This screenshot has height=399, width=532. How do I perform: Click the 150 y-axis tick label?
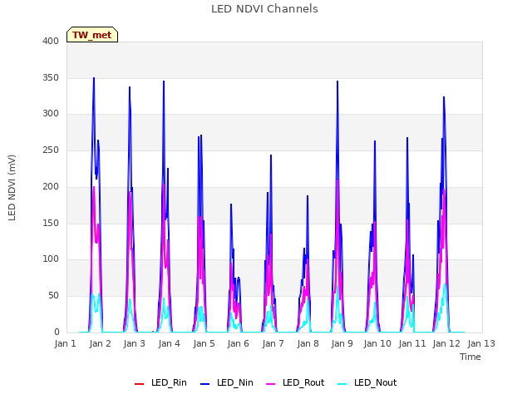[x=51, y=224]
